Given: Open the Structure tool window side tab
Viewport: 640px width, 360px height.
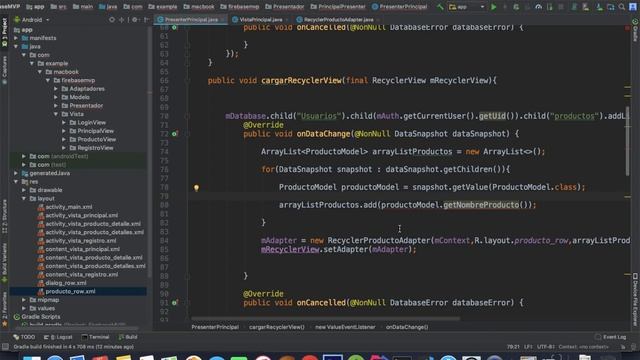Looking at the screenshot, I should (4, 217).
